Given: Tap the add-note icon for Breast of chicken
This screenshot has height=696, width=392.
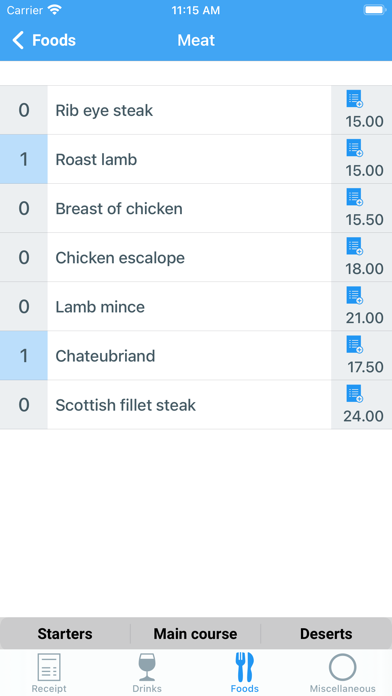Looking at the screenshot, I should point(355,198).
